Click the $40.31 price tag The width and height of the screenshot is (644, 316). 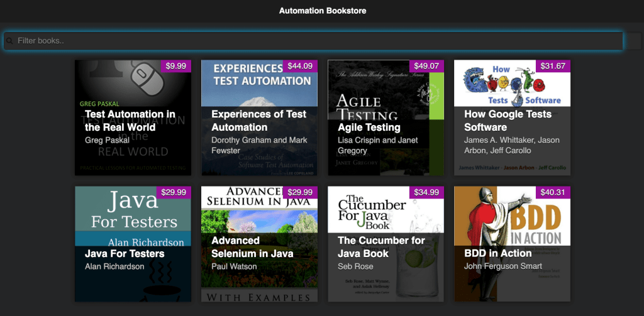point(553,192)
